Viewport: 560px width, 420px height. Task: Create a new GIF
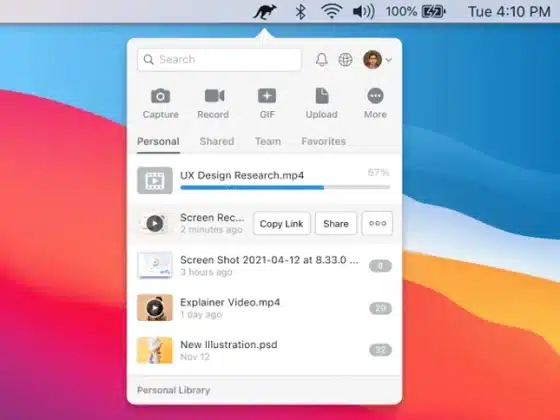point(267,103)
